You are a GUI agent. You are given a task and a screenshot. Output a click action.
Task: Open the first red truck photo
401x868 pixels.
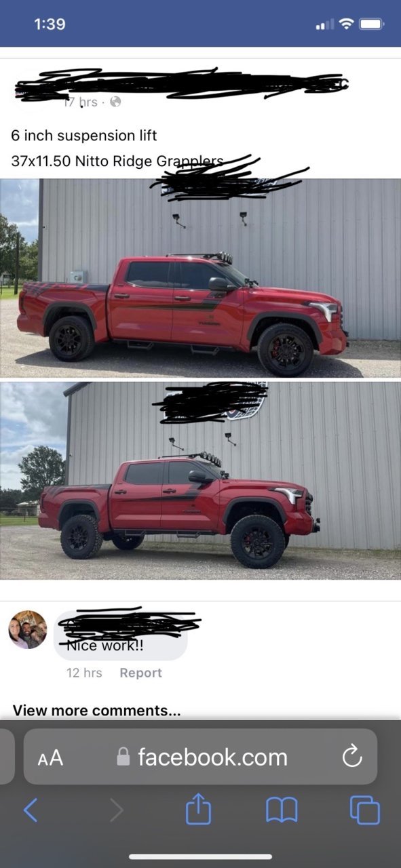(x=200, y=278)
